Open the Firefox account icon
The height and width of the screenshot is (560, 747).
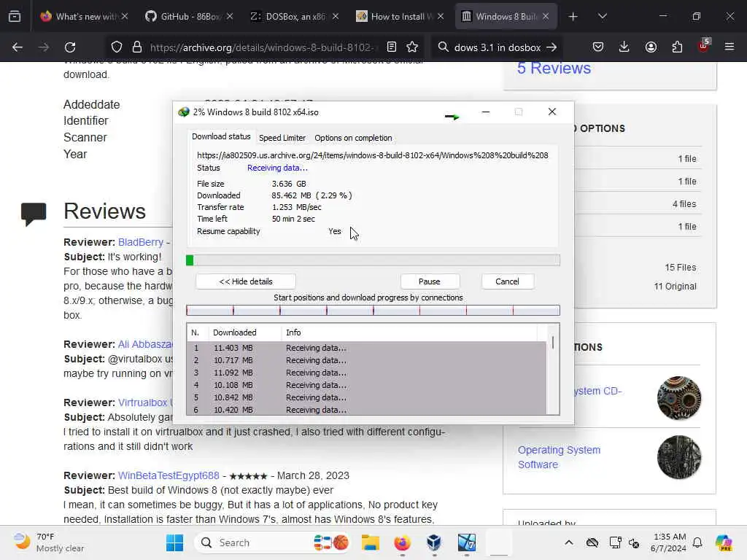coord(651,47)
